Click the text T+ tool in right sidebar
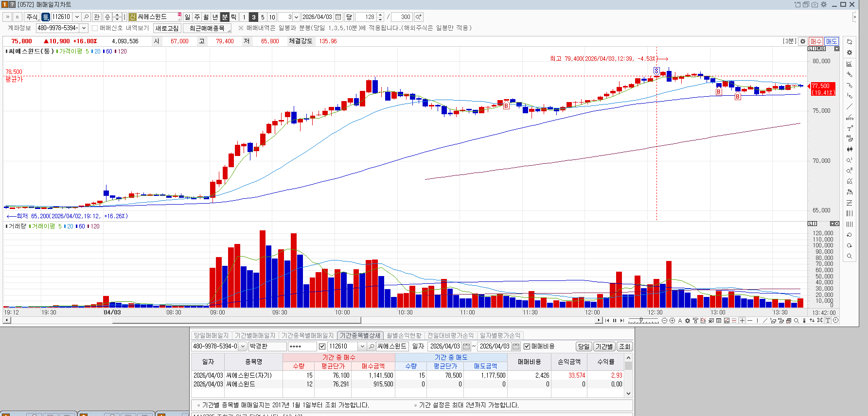The height and width of the screenshot is (416, 868). (850, 128)
